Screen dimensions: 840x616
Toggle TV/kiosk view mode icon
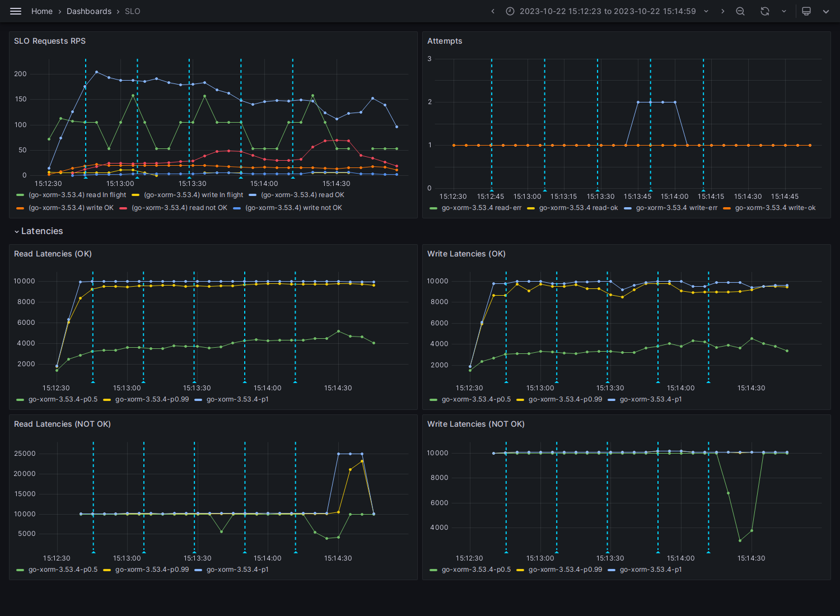(806, 11)
